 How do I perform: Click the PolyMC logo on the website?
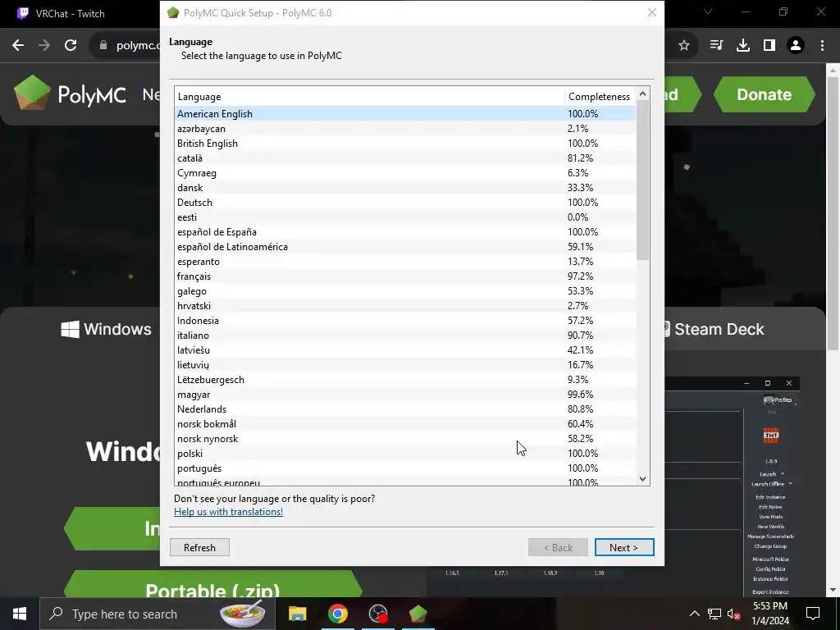click(x=71, y=94)
